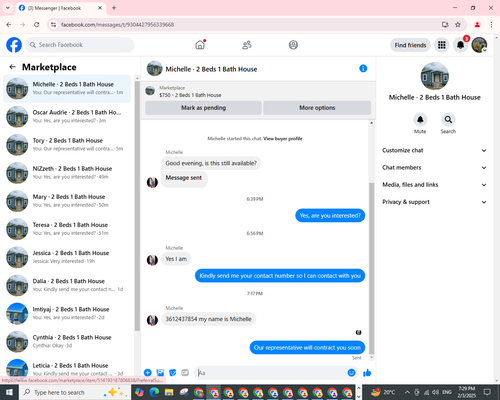View site information icon in the address bar

(x=53, y=24)
